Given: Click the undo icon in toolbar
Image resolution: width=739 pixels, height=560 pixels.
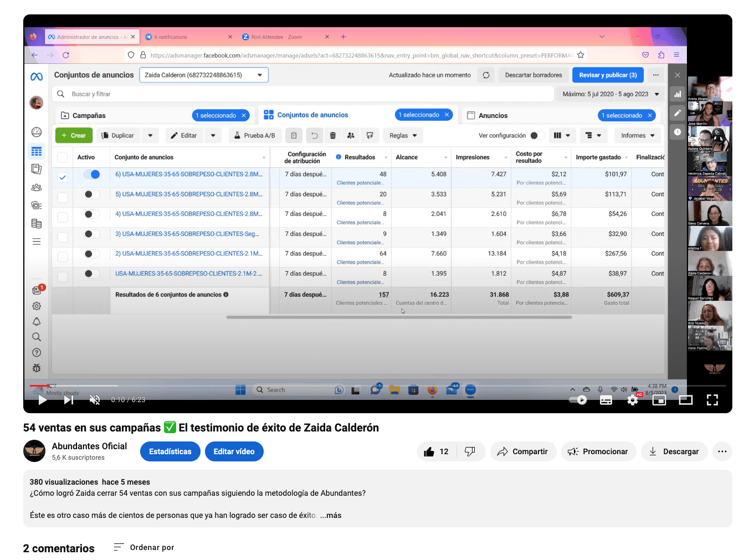Looking at the screenshot, I should (x=314, y=135).
